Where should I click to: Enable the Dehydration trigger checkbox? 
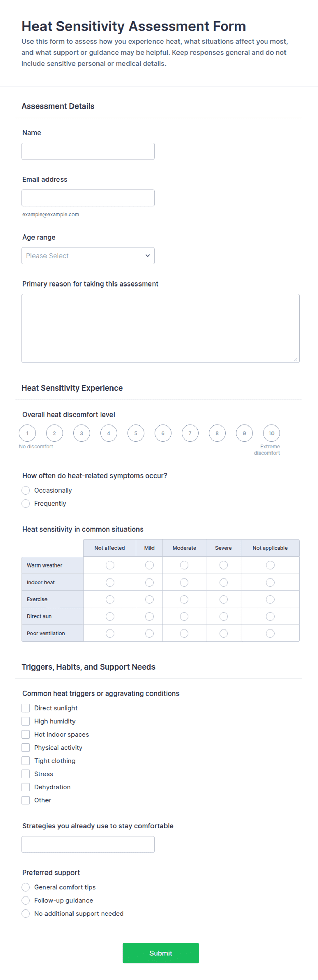click(x=25, y=787)
